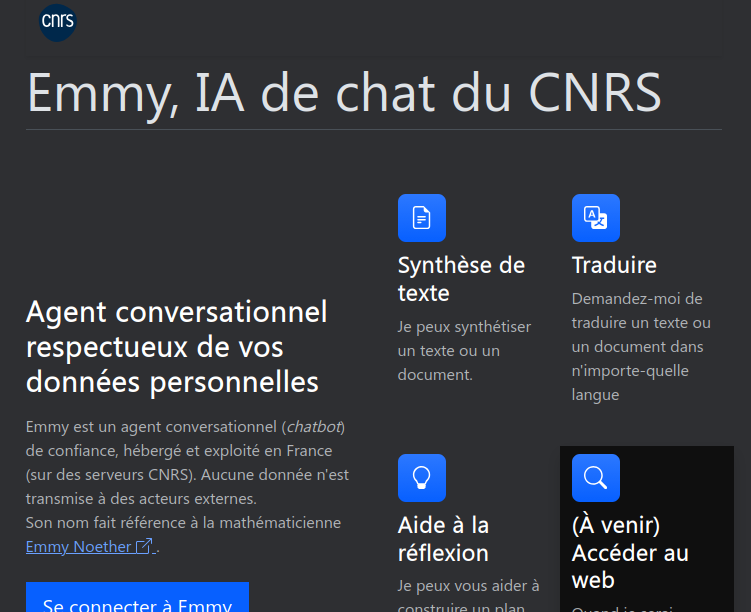Select the "(À venir) Accéder au web" heading
The height and width of the screenshot is (612, 751).
pyautogui.click(x=630, y=552)
